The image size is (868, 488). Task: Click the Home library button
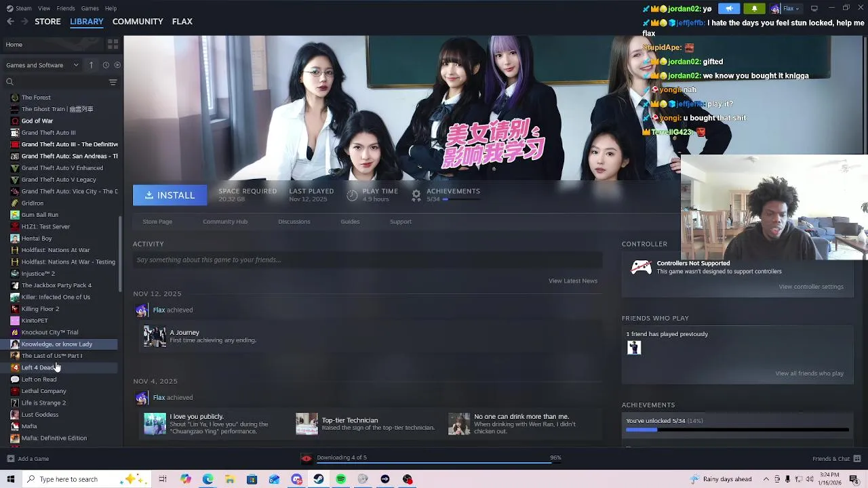[x=52, y=45]
